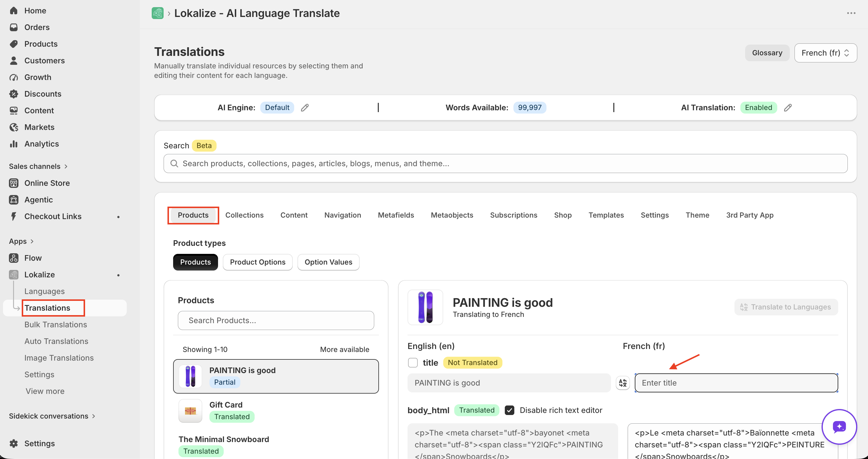Viewport: 868px width, 459px height.
Task: Click the Enabled AI Translation badge
Action: pyautogui.click(x=759, y=107)
